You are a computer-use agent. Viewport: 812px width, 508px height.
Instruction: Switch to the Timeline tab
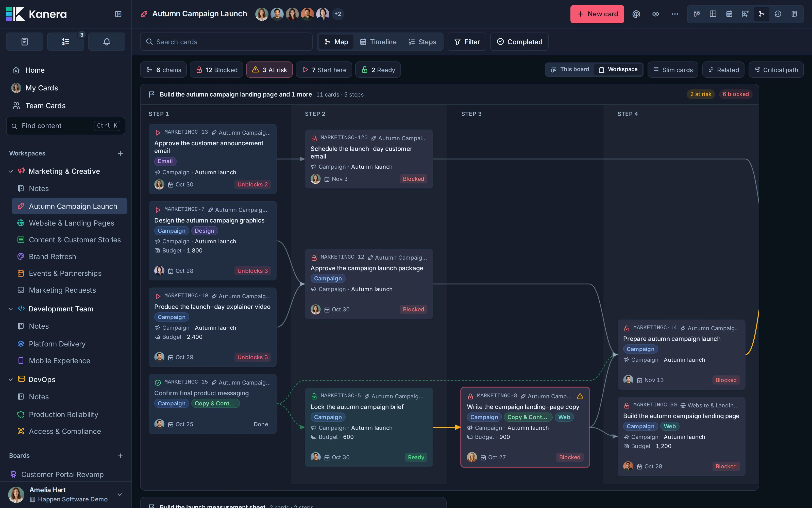(378, 42)
